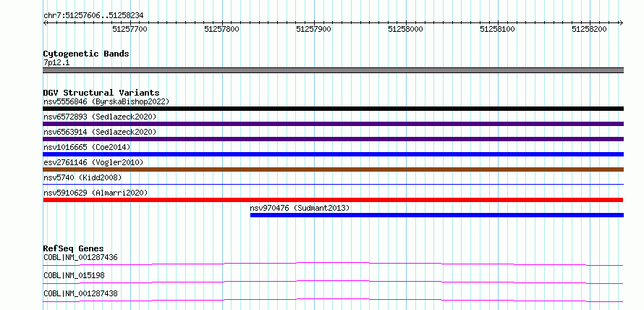Click the magenta COBL NM_001287438 intron line

coord(333,300)
